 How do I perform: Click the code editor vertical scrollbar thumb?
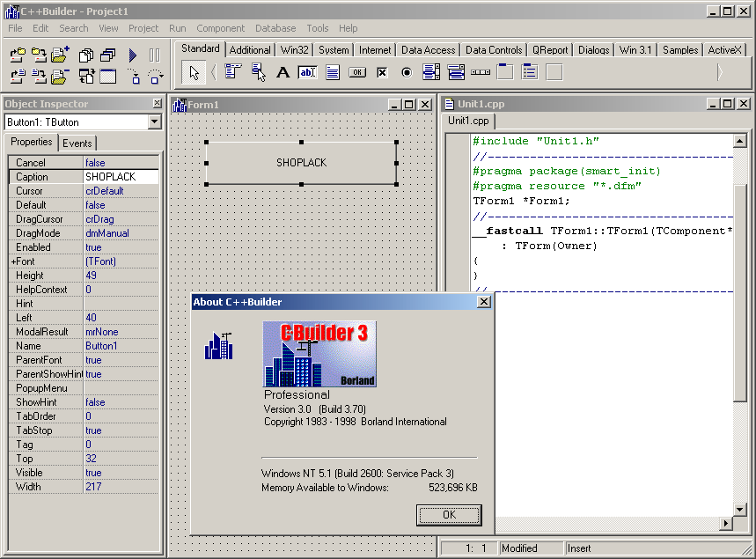click(739, 291)
